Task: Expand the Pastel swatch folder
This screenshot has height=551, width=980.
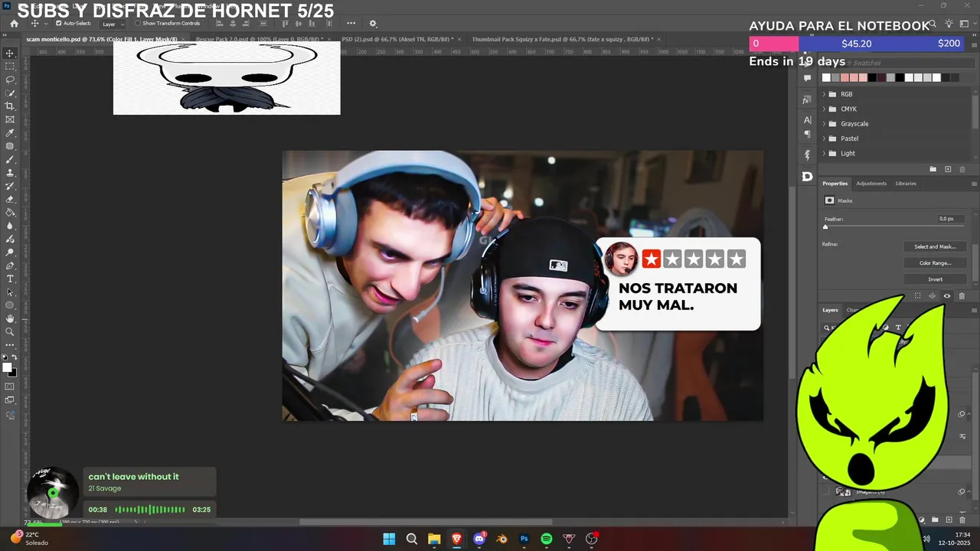Action: [x=824, y=139]
